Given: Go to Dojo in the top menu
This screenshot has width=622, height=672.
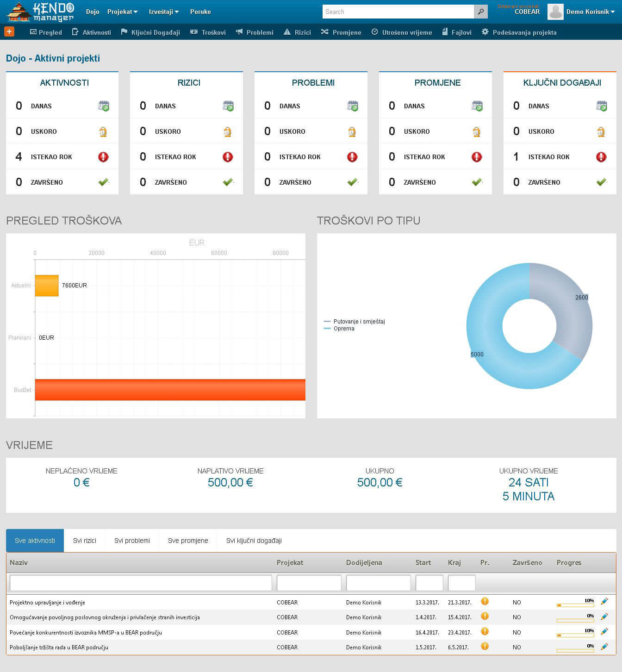Looking at the screenshot, I should (93, 12).
